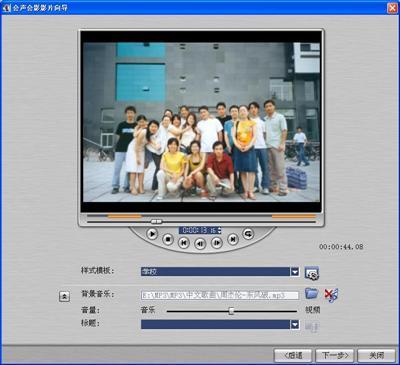Click the music/video volume slider thumb
The height and width of the screenshot is (365, 400).
[231, 311]
